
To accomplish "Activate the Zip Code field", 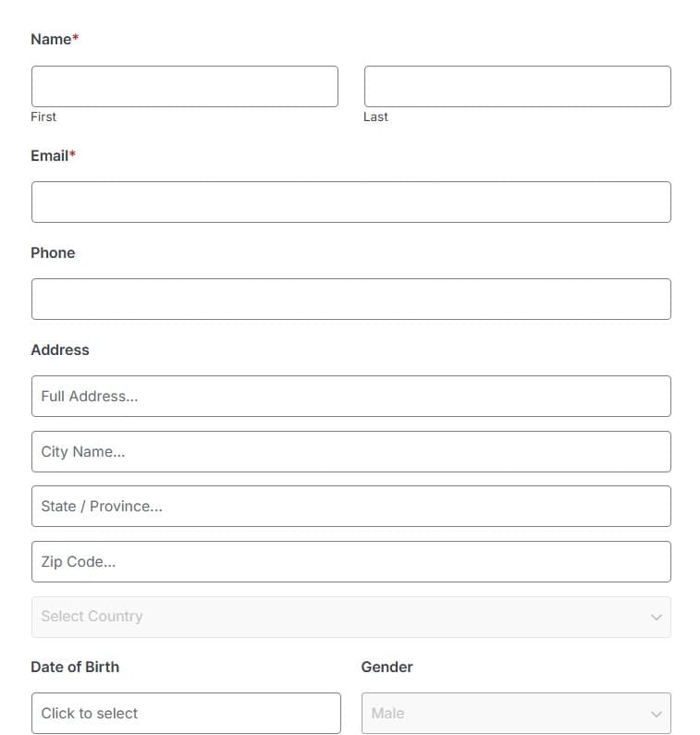I will (351, 561).
